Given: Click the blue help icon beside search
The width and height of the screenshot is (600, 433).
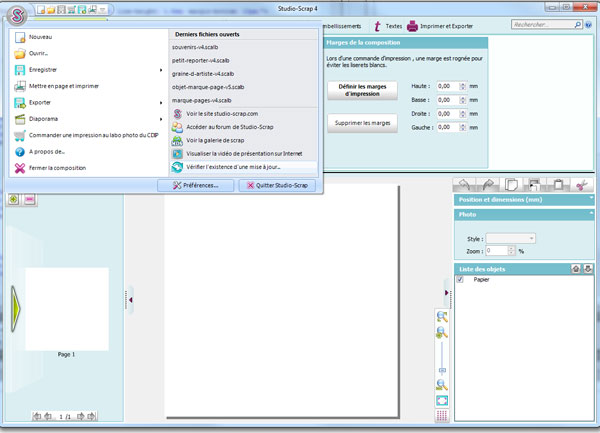Looking at the screenshot, I should coord(589,25).
